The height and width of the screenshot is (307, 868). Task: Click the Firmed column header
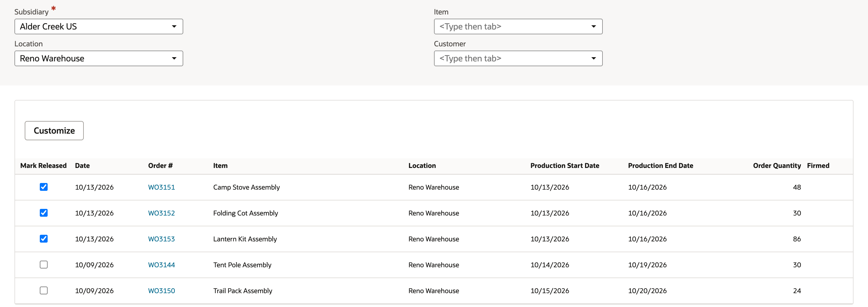[818, 166]
